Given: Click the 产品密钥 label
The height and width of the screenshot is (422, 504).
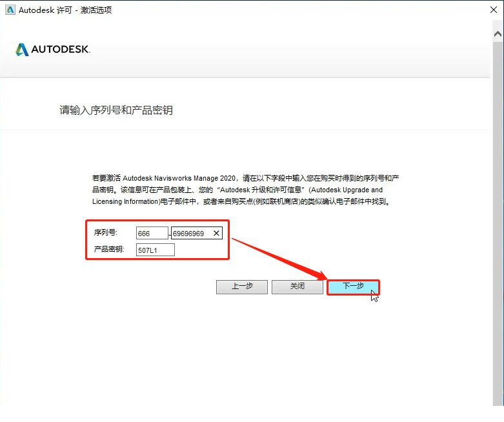Looking at the screenshot, I should pos(109,249).
